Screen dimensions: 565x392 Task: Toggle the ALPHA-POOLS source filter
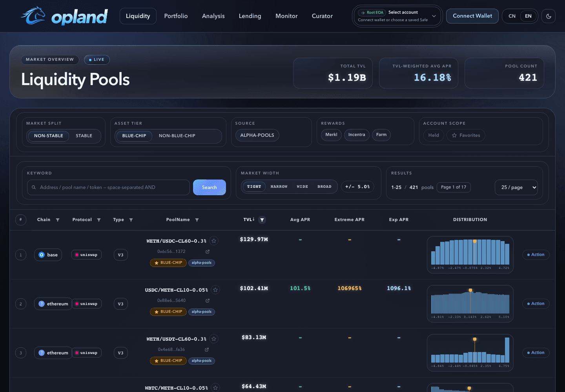coord(257,135)
